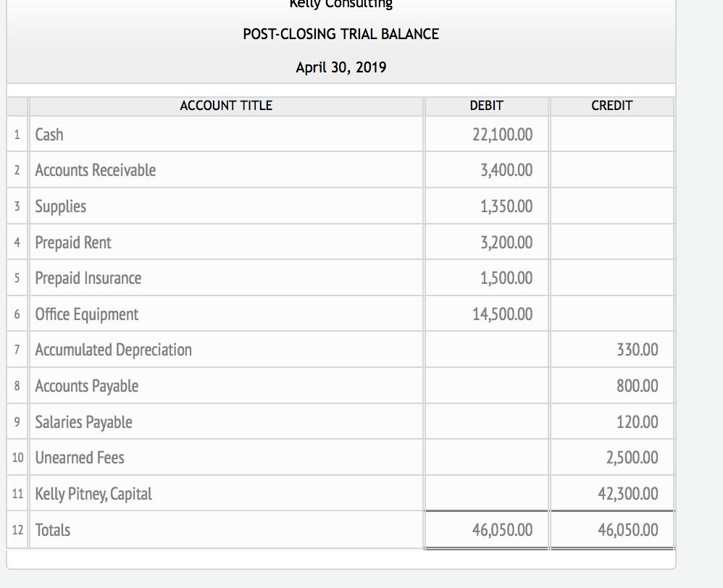Select the Salaries Payable account cell
Viewport: 723px width, 588px height.
(226, 421)
